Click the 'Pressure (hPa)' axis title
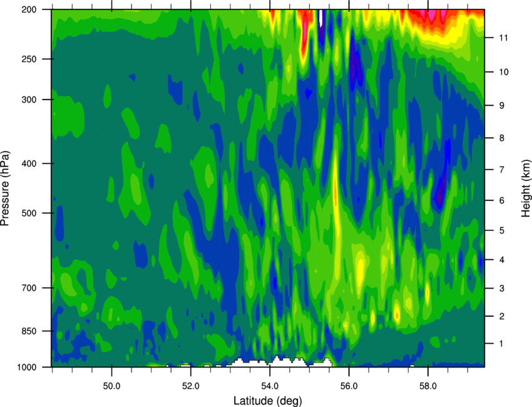The image size is (532, 407). pyautogui.click(x=5, y=188)
